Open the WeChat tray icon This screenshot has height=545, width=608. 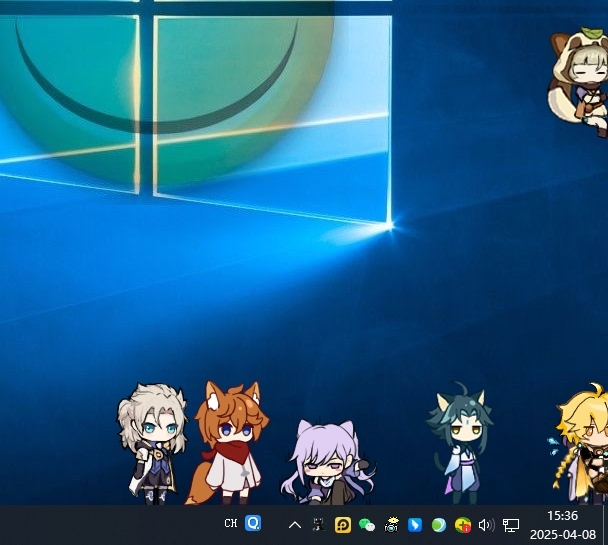367,525
